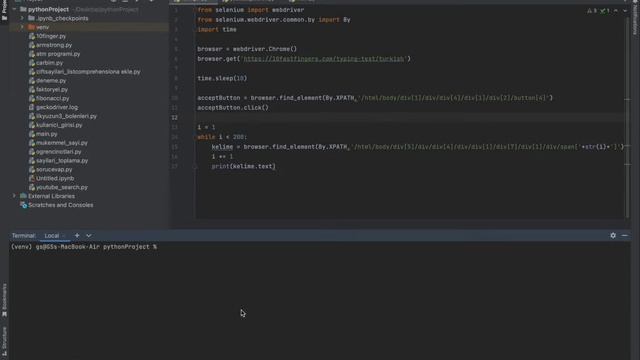Open ilkyuzun3_bolenleri.py file
Image resolution: width=640 pixels, height=360 pixels.
point(66,116)
